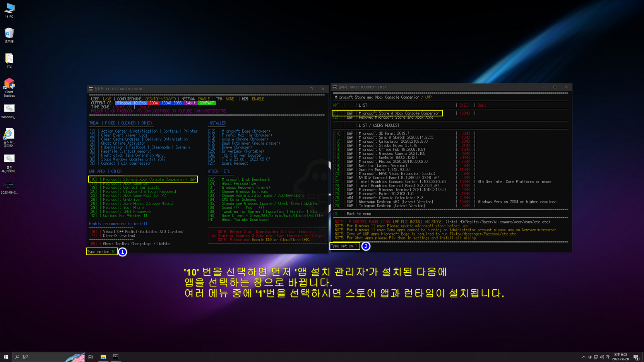This screenshot has width=644, height=362.
Task: Click the 'Back to menu' option in right window
Action: click(352, 214)
